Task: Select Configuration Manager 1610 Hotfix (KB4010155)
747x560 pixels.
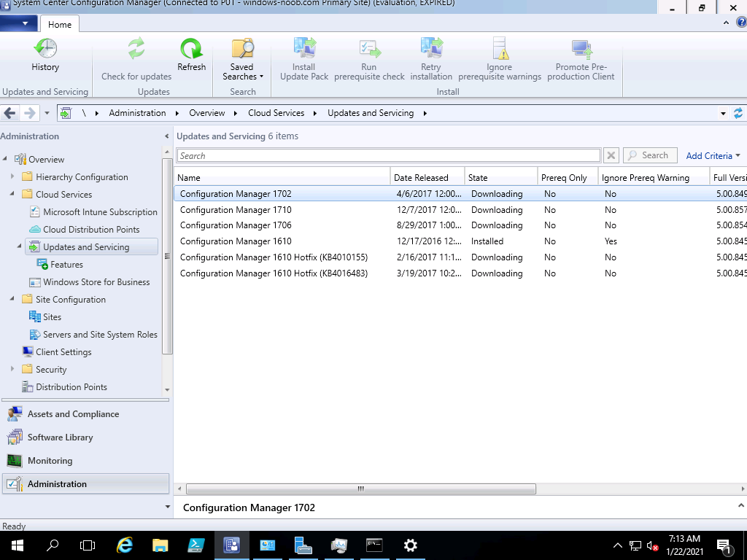Action: (x=460, y=257)
